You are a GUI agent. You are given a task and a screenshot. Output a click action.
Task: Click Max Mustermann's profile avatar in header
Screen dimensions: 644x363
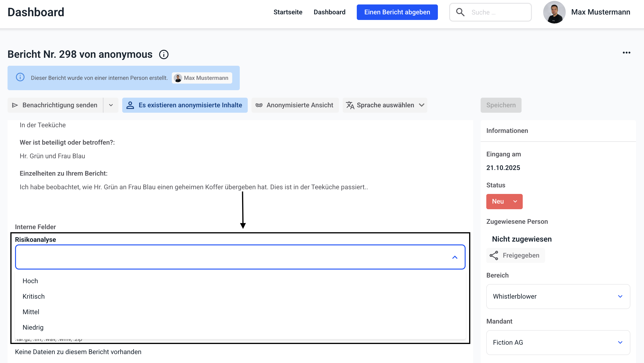click(554, 12)
